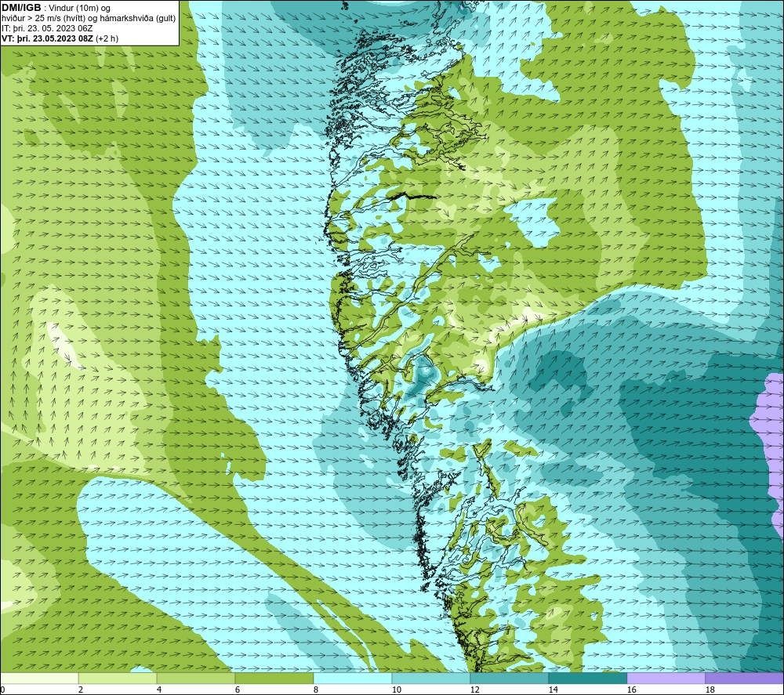Click the legend value '18'
This screenshot has width=784, height=695.
click(710, 690)
